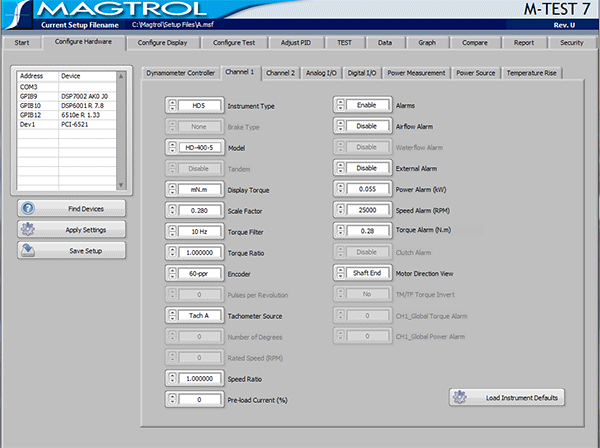This screenshot has width=600, height=448.
Task: Click the Power Alarm (kW) 0.055 input
Action: [367, 189]
